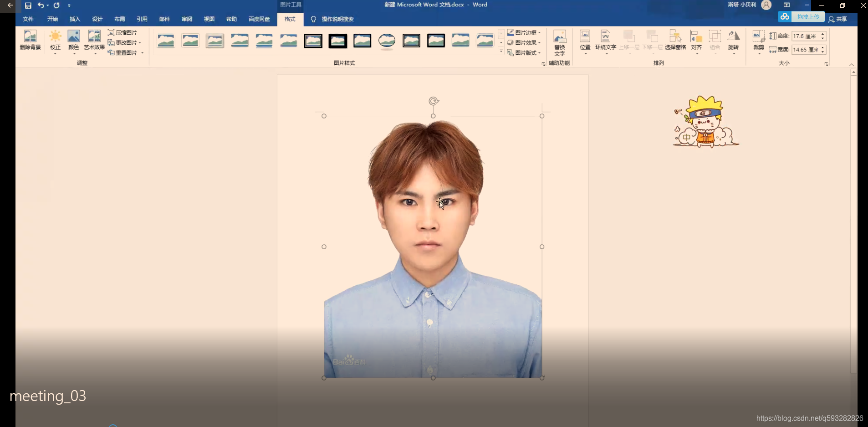This screenshot has height=427, width=868.
Task: Open the Size group dialog launcher
Action: [826, 64]
